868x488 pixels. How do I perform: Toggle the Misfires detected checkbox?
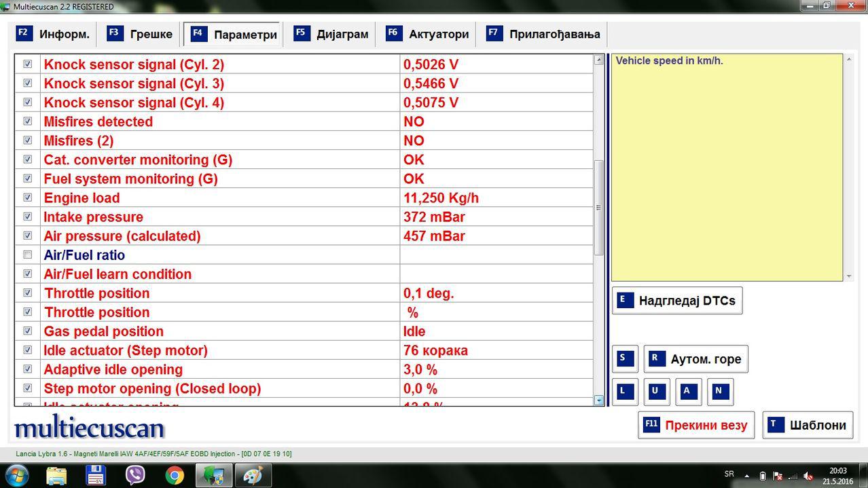pos(28,121)
